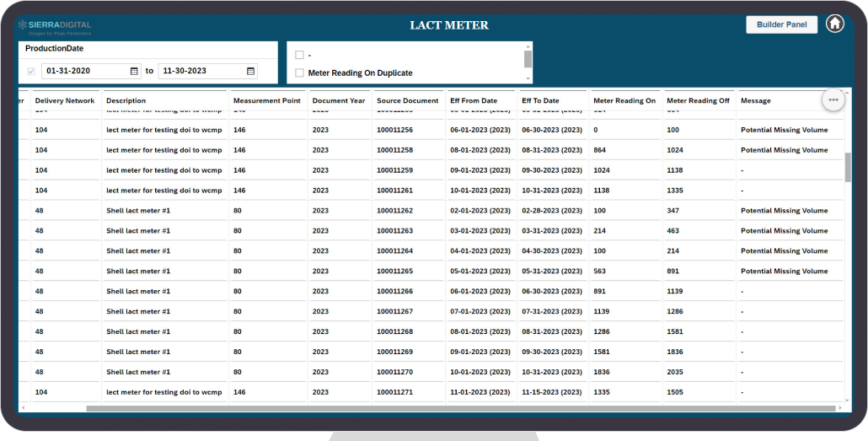
Task: Click the Meter Reading On column header
Action: tap(624, 100)
